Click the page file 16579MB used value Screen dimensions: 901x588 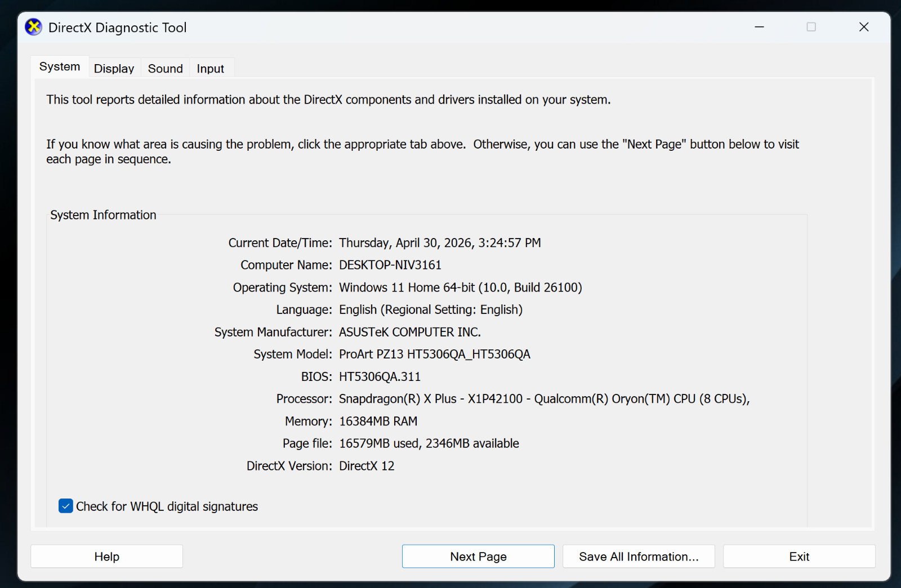[x=429, y=443]
